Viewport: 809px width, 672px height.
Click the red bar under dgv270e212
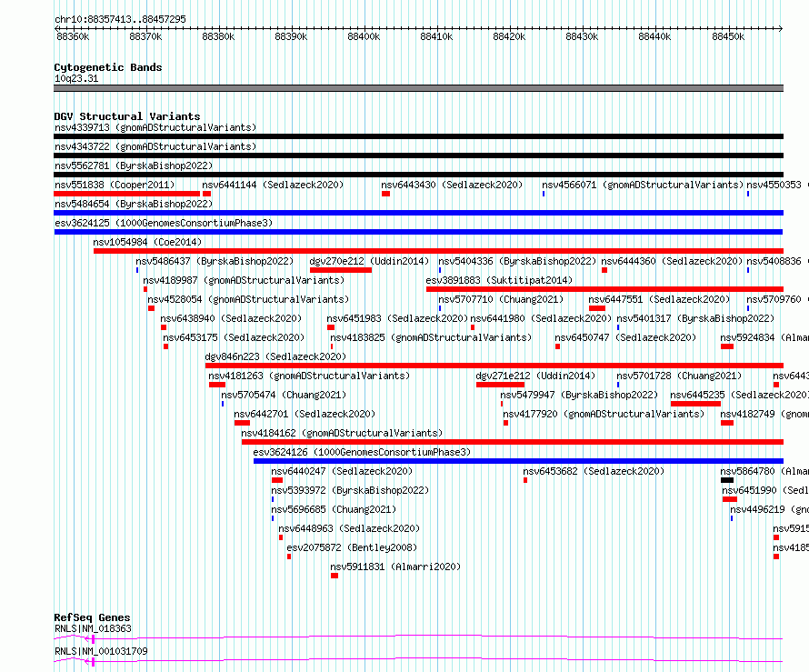[341, 270]
